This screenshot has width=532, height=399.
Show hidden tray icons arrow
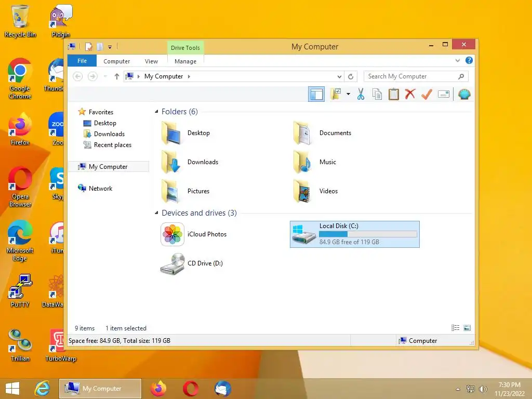(458, 389)
